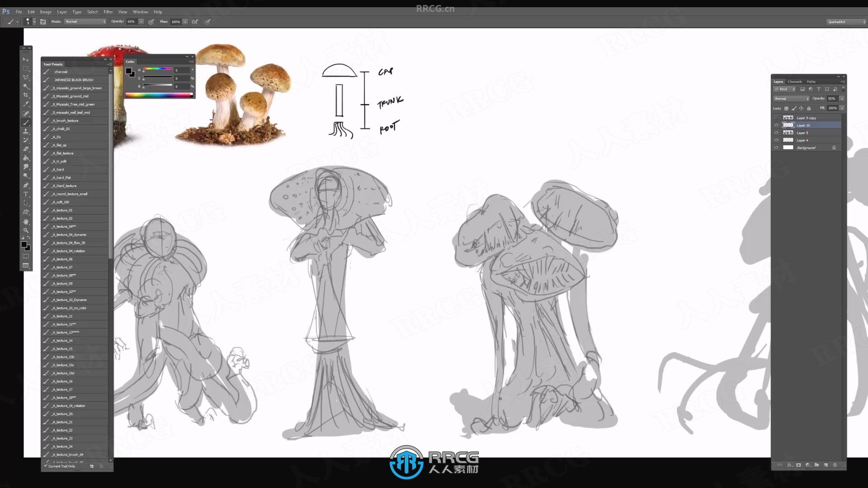Open the File menu
The height and width of the screenshot is (488, 868).
pyautogui.click(x=19, y=12)
